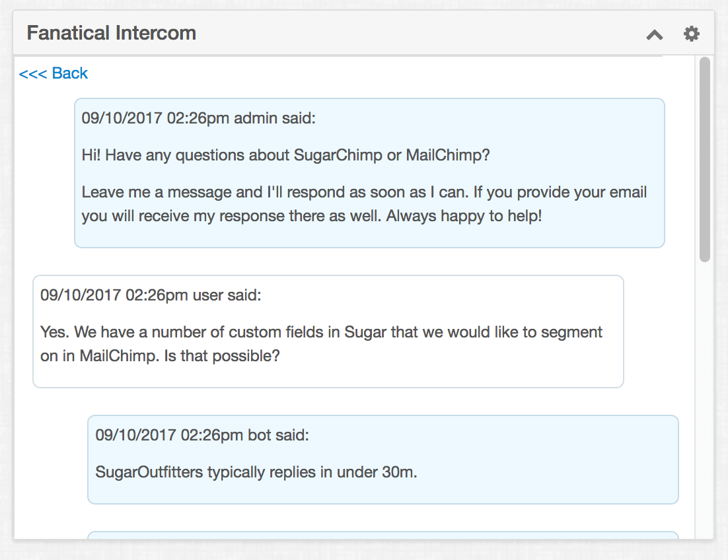Select the user custom fields question bubble
This screenshot has height=560, width=728.
point(328,332)
